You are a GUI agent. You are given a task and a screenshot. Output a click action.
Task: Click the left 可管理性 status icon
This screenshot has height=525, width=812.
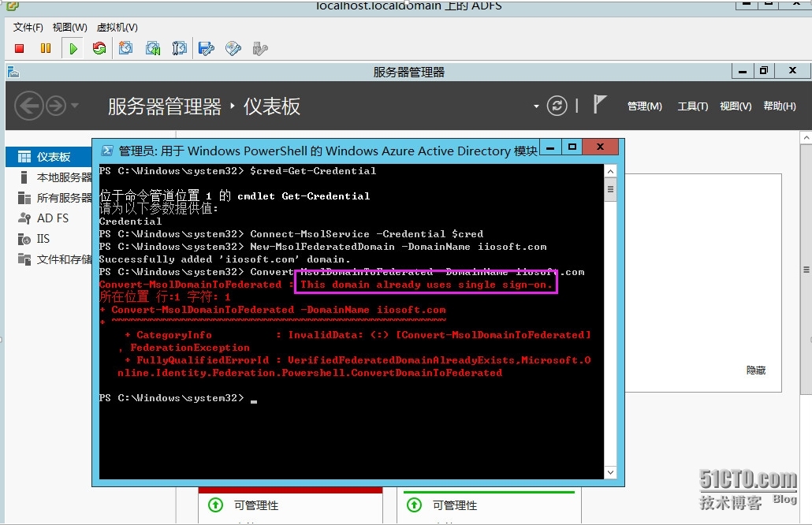tap(215, 505)
